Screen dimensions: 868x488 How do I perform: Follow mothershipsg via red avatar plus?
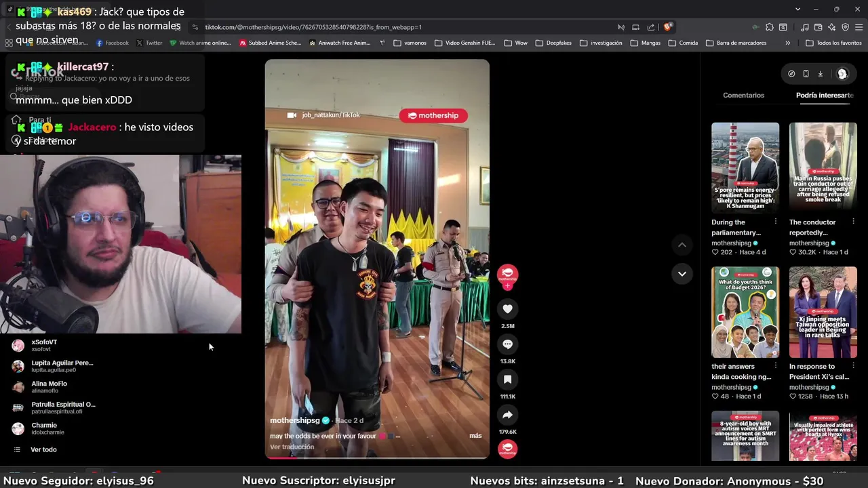coord(507,286)
